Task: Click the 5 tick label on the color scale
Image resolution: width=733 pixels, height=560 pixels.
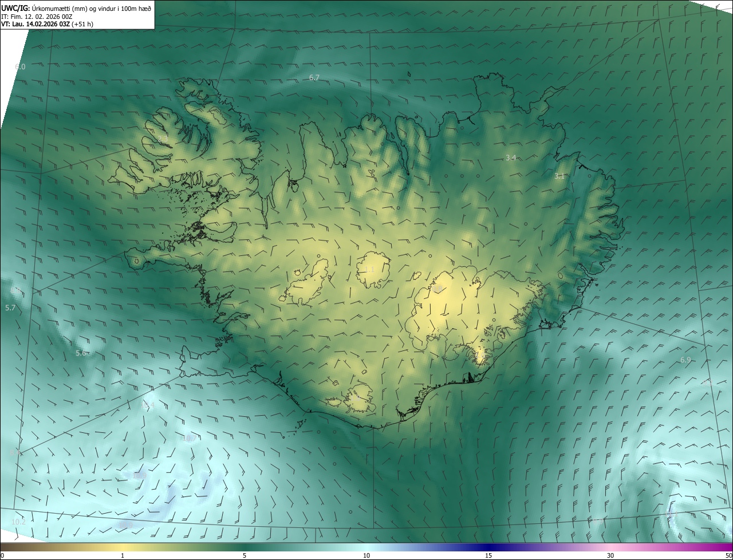Action: coord(245,556)
